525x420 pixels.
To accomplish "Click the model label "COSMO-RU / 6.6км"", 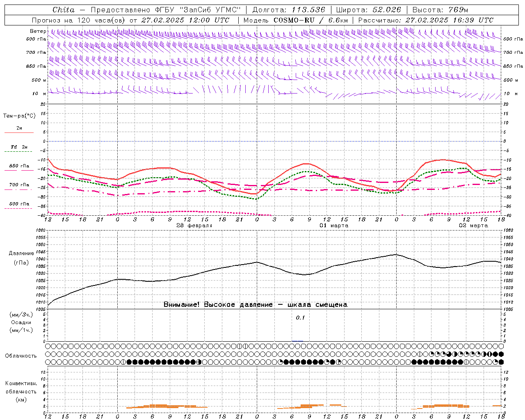I will coord(310,20).
